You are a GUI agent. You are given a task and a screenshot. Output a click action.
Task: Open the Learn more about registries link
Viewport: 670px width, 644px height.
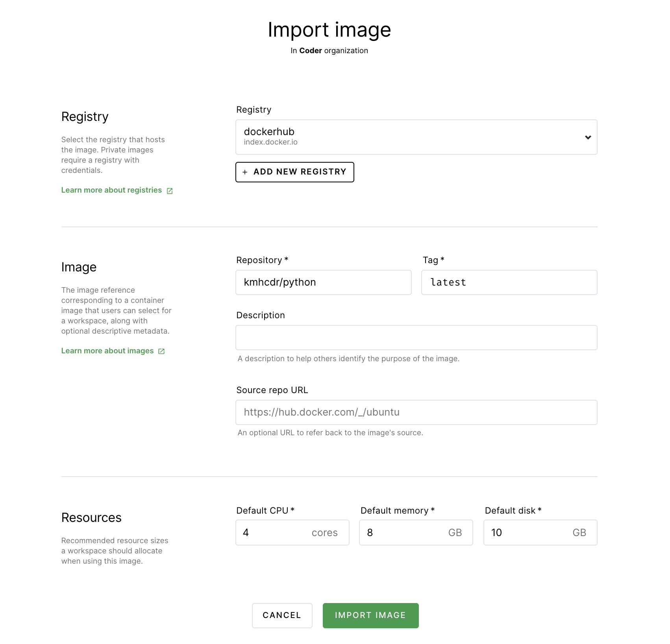tap(111, 190)
